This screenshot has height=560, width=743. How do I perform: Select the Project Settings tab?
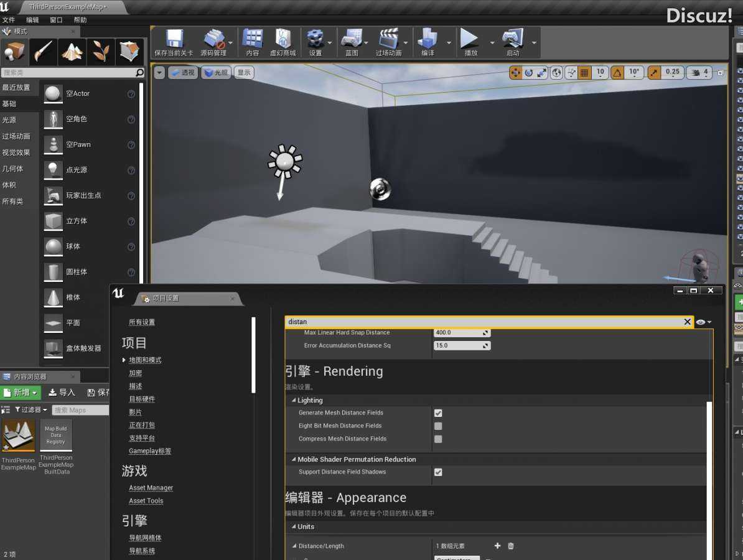[188, 299]
